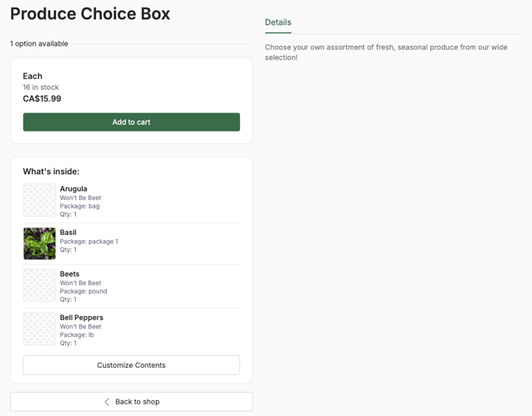532x416 pixels.
Task: Select the Beets item name
Action: tap(69, 273)
